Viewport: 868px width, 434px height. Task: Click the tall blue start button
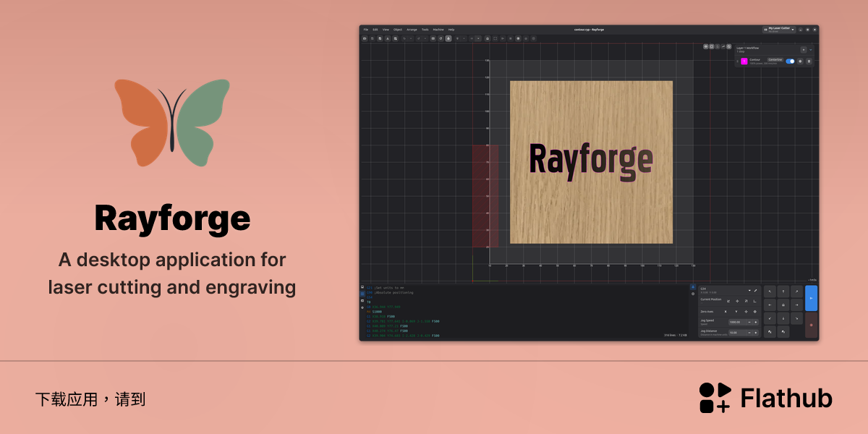[x=811, y=298]
